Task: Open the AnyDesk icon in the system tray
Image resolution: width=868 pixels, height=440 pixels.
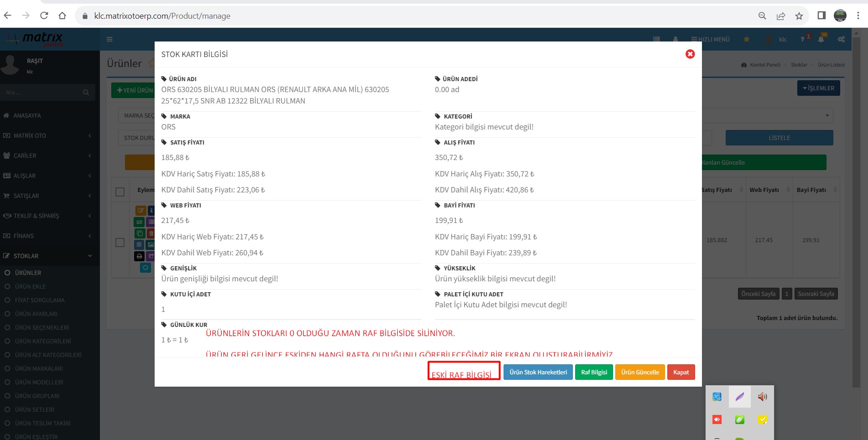Action: [717, 419]
